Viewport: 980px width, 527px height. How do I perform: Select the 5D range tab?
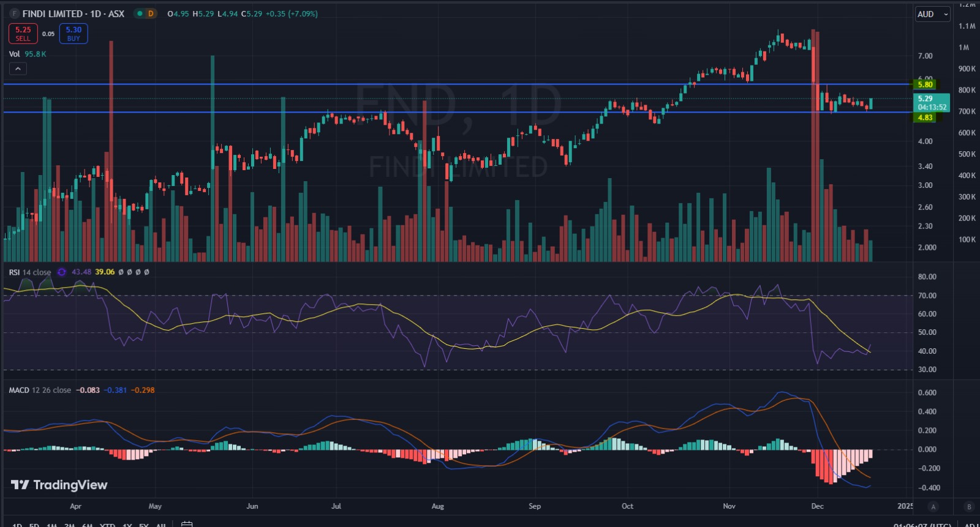pyautogui.click(x=34, y=525)
